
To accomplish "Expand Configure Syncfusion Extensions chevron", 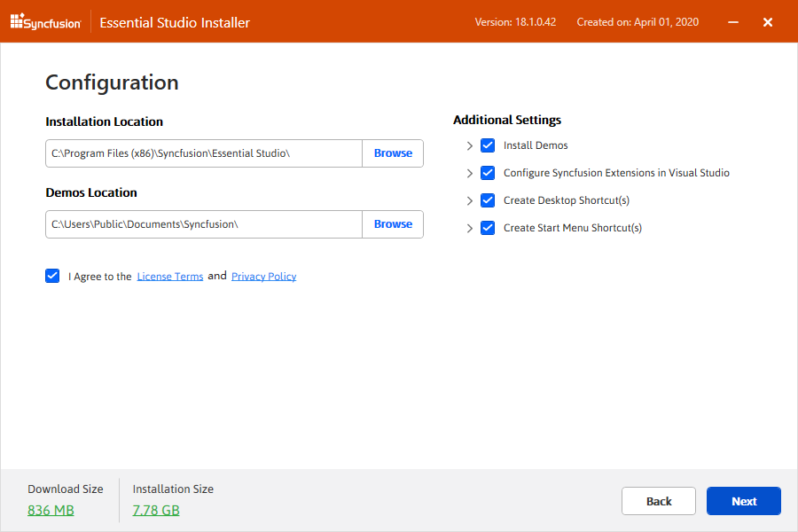I will click(x=469, y=174).
